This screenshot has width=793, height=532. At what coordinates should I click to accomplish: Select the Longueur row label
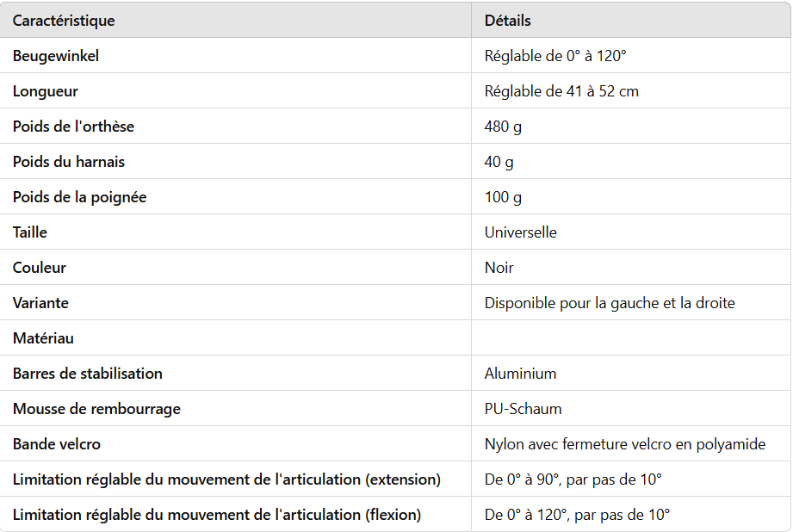(x=46, y=91)
